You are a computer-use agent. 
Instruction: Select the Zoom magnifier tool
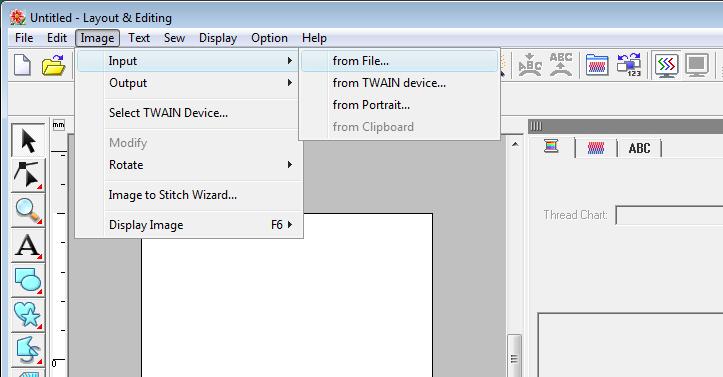click(x=28, y=210)
